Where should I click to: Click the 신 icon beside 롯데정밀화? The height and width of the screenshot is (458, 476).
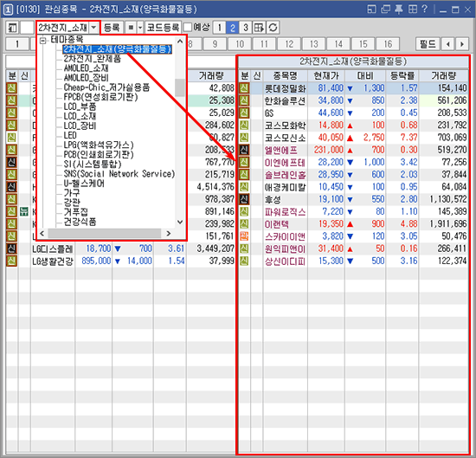pyautogui.click(x=244, y=88)
